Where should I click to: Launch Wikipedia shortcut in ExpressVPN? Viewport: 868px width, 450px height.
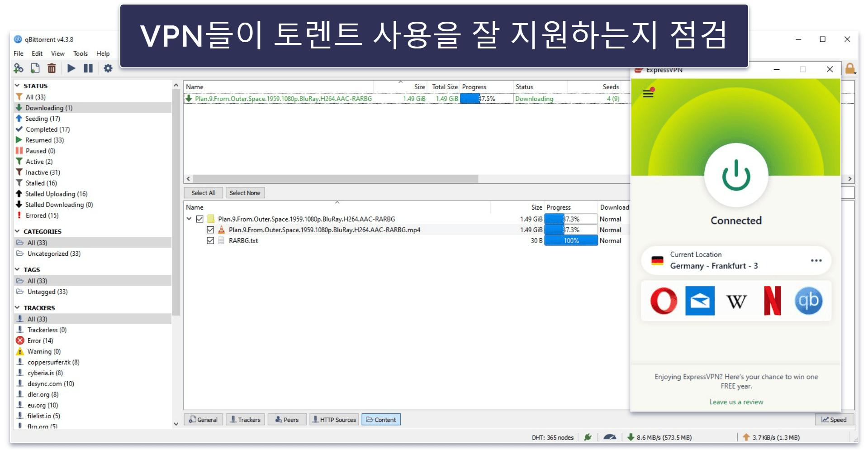[x=736, y=301]
